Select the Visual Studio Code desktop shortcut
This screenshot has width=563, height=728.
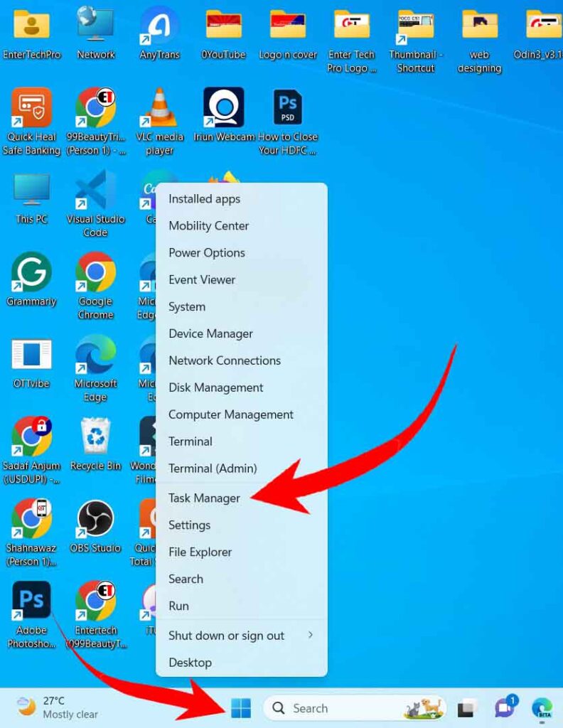[x=95, y=191]
